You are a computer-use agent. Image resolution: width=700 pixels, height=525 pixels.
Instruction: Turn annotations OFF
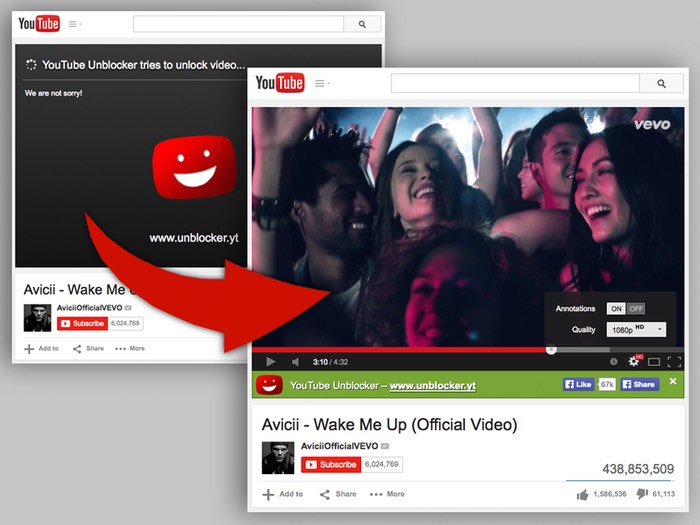(x=636, y=308)
